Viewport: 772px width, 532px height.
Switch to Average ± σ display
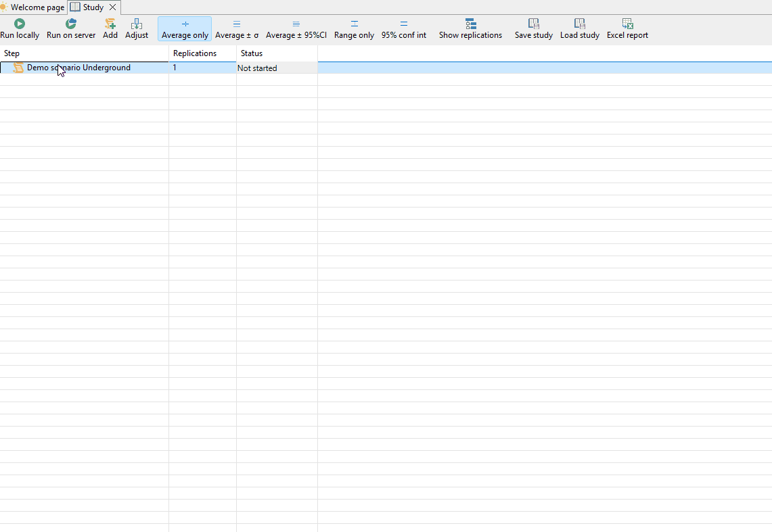(x=237, y=29)
